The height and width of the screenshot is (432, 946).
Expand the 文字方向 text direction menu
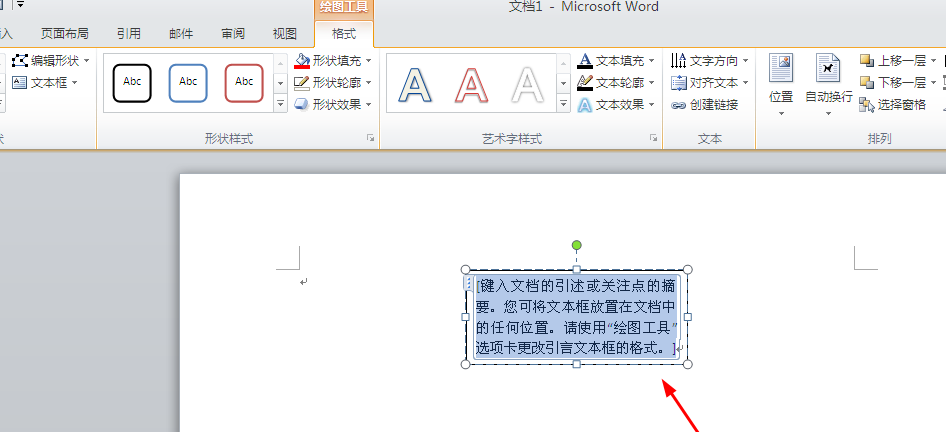point(710,61)
